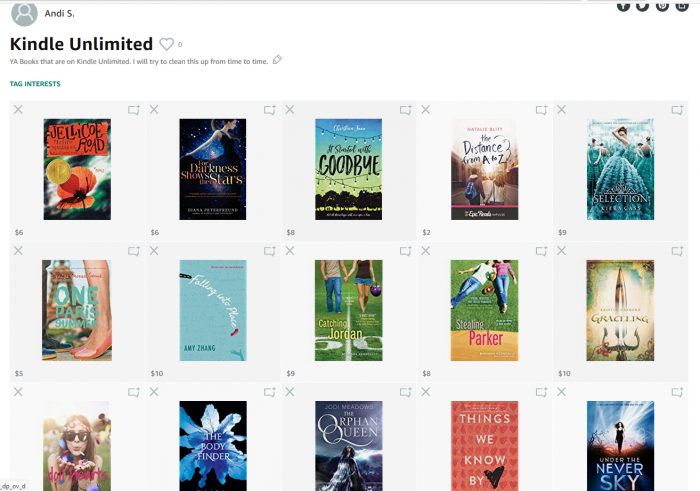700x491 pixels.
Task: Add a comment to Catching Jordan
Action: coord(405,251)
